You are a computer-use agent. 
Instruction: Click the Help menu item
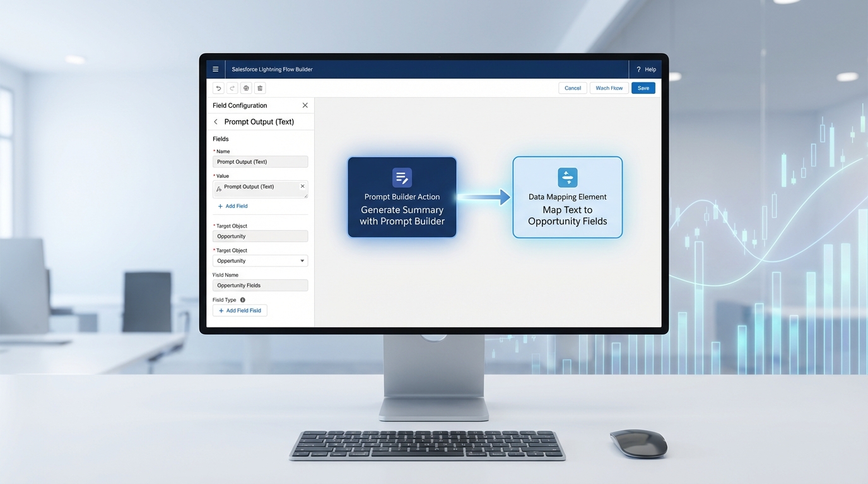(x=650, y=69)
